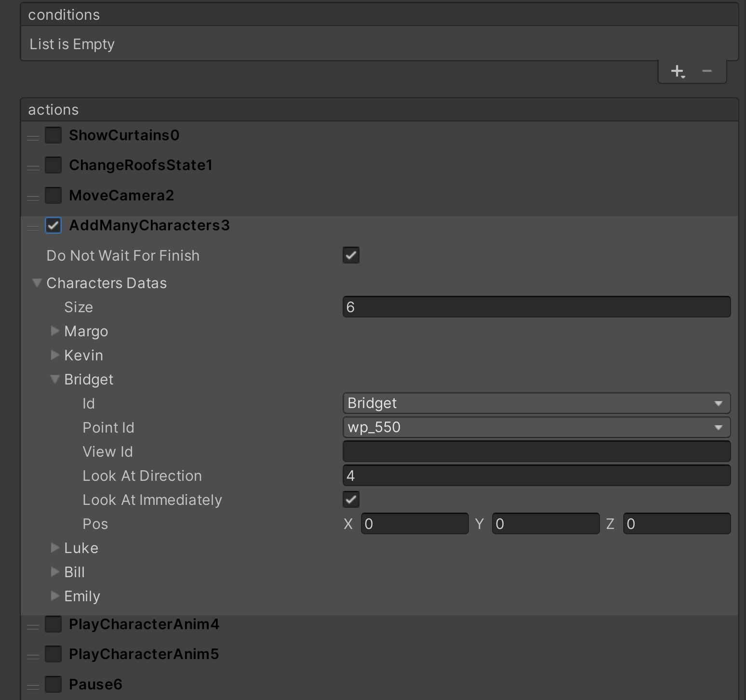746x700 pixels.
Task: Select the ShowCurtains0 action label
Action: point(124,135)
